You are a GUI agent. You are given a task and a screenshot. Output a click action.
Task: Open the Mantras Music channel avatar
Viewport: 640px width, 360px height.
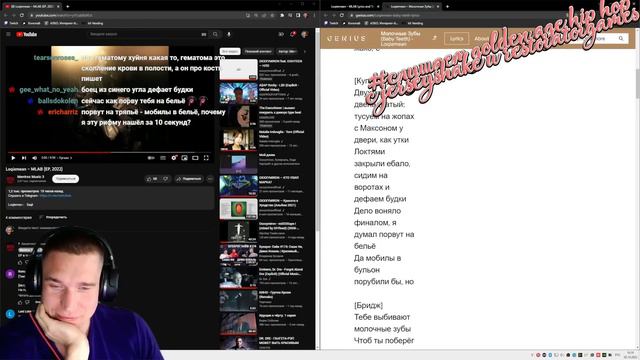[10, 179]
